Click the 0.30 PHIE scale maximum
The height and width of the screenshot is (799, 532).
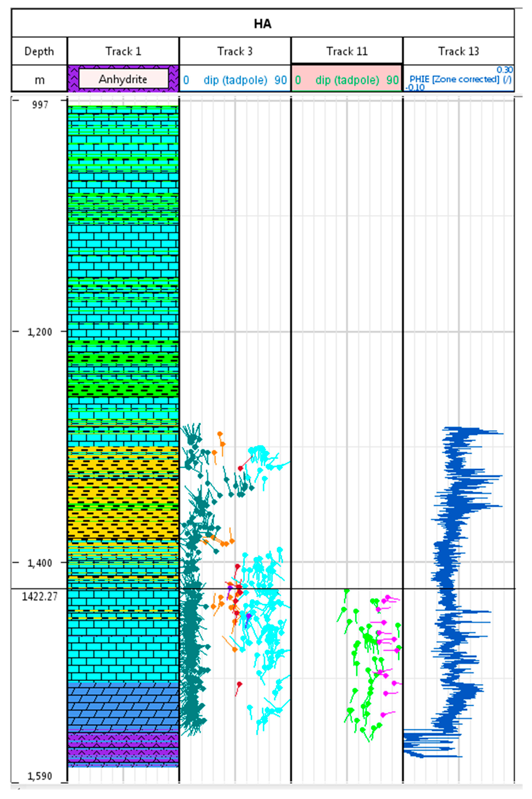tap(505, 70)
